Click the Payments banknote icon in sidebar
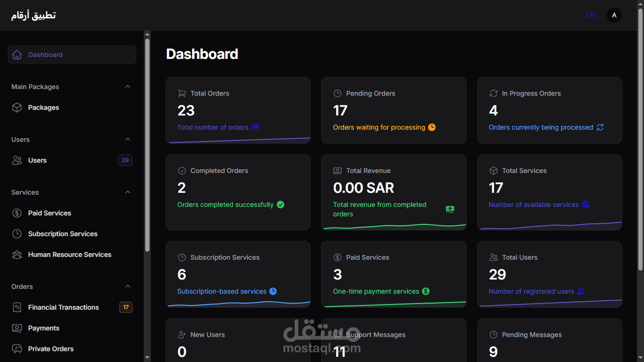This screenshot has height=362, width=644. [x=17, y=328]
